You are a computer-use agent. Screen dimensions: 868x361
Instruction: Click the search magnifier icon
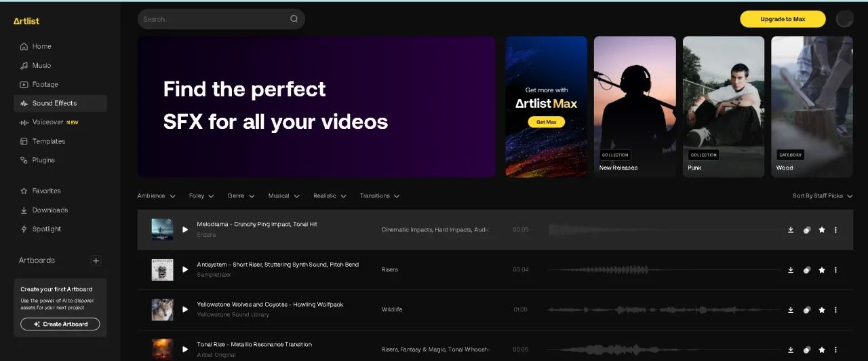[x=294, y=19]
